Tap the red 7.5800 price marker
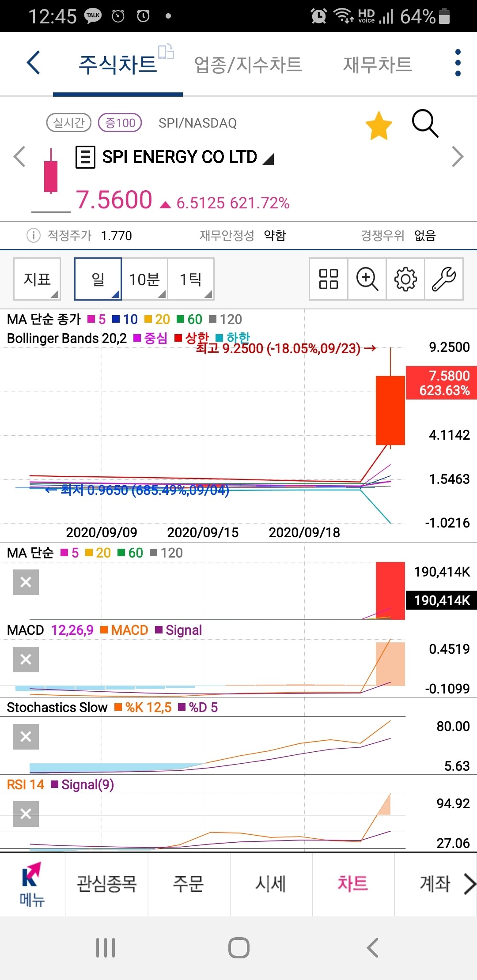 pyautogui.click(x=441, y=383)
